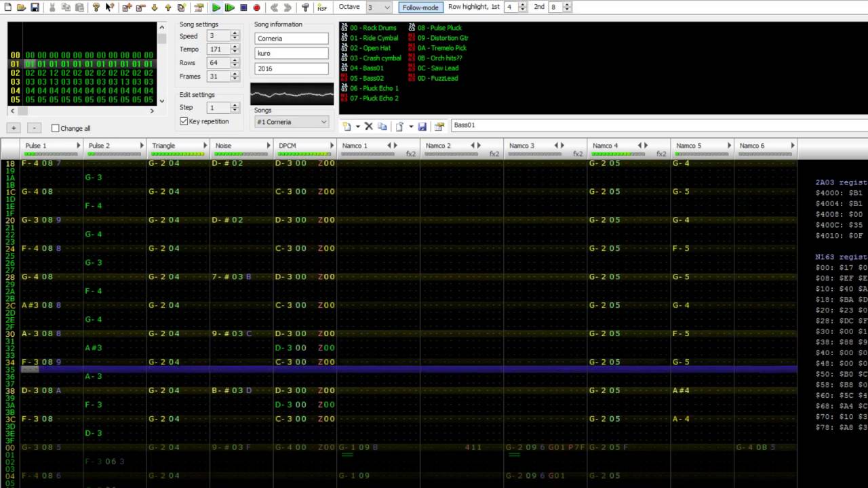The width and height of the screenshot is (868, 488).
Task: Toggle the Follow-mode button
Action: [x=420, y=7]
